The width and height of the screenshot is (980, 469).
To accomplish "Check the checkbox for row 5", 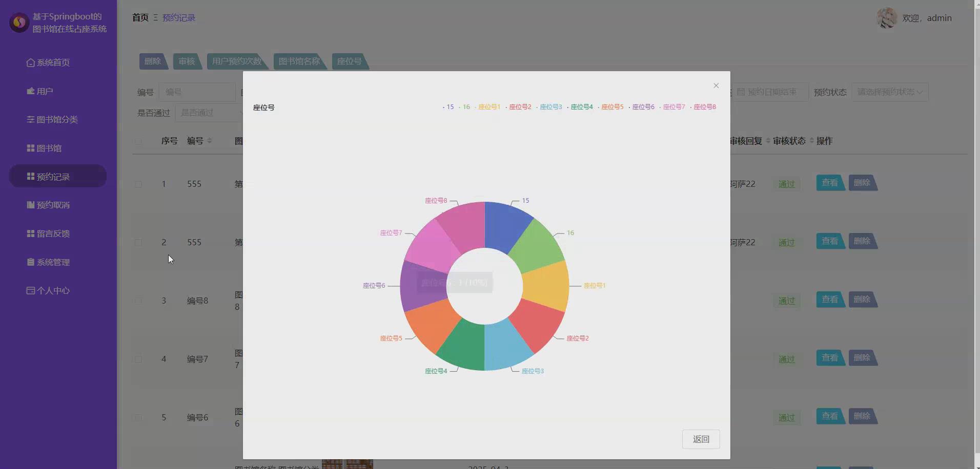I will [x=138, y=417].
